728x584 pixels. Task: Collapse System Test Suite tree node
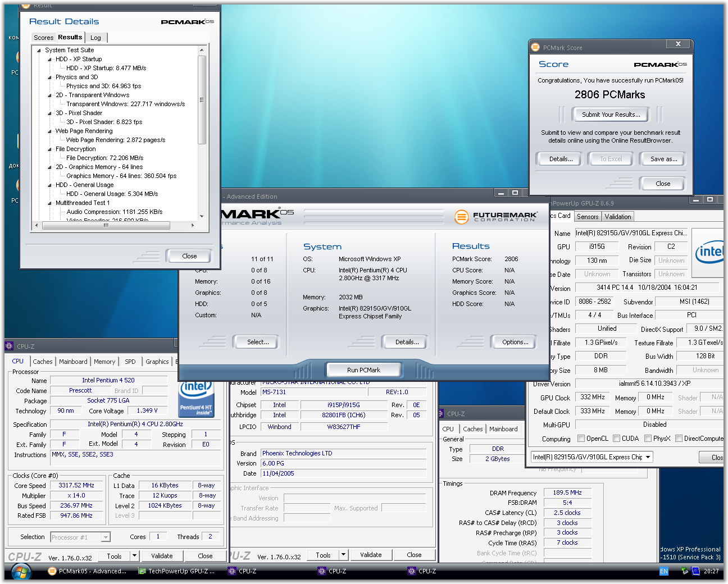39,51
